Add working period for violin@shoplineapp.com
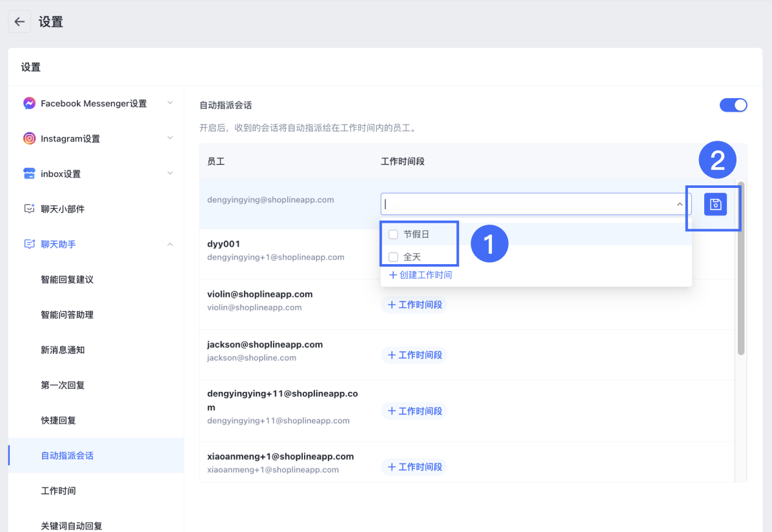The width and height of the screenshot is (772, 532). pos(414,305)
